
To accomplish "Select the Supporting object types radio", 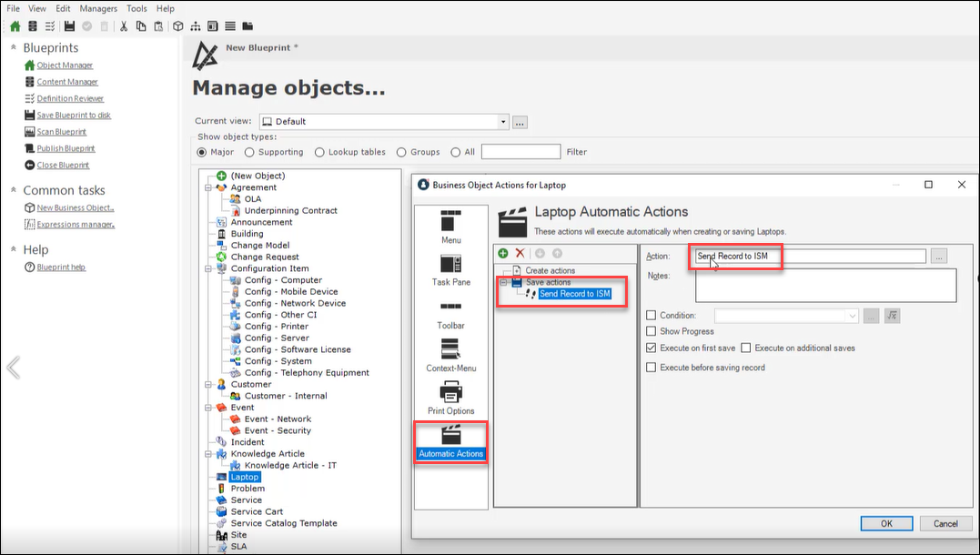I will pyautogui.click(x=251, y=152).
